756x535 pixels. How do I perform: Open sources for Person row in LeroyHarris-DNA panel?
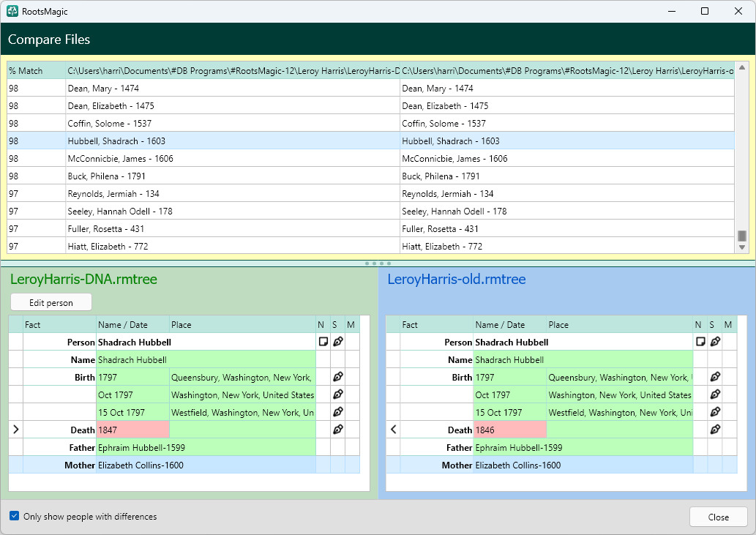(338, 342)
